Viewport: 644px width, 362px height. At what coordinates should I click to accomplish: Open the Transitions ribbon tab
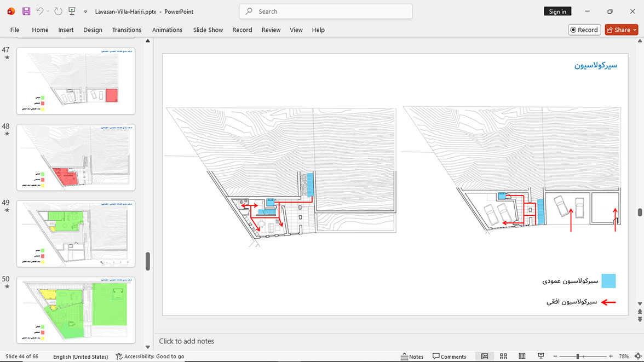click(x=127, y=30)
